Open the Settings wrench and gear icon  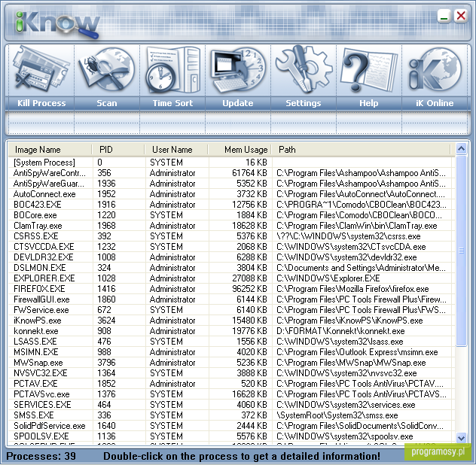[x=304, y=70]
